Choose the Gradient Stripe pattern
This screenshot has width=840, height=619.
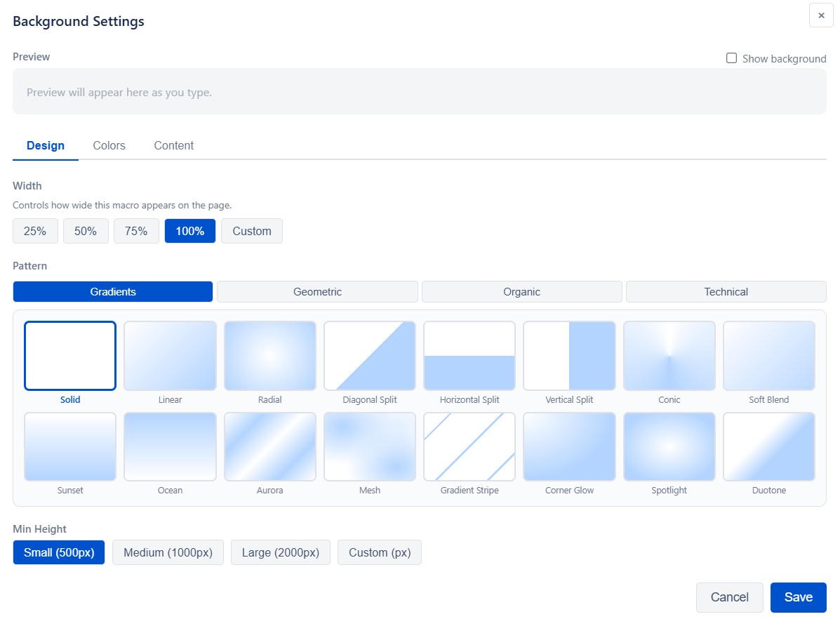tap(469, 446)
